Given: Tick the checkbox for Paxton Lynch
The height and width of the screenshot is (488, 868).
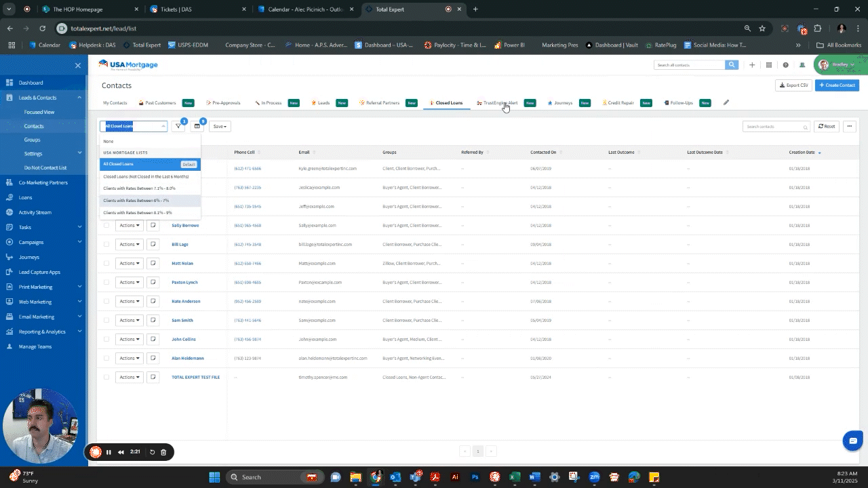Looking at the screenshot, I should tap(106, 282).
